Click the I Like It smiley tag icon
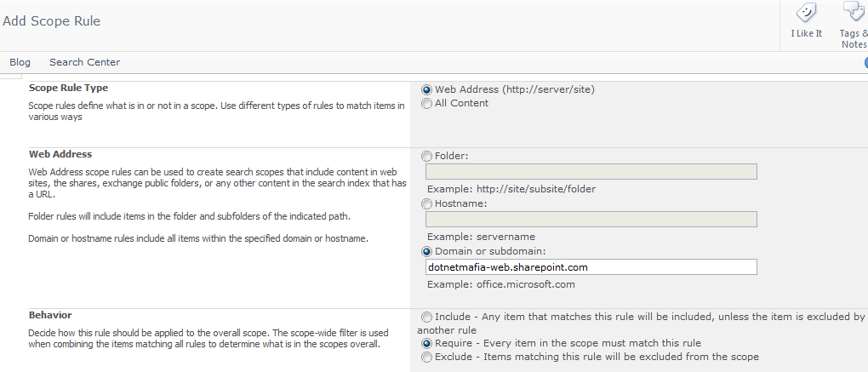 [x=806, y=12]
